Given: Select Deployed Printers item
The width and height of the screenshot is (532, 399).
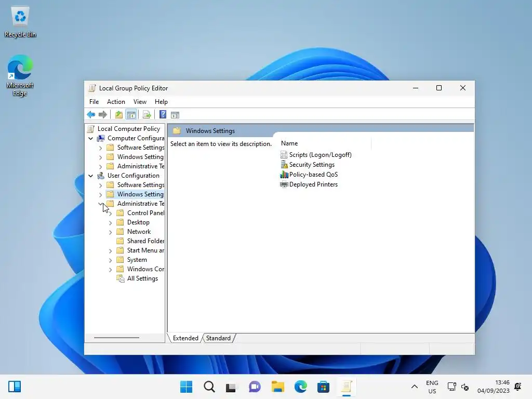Looking at the screenshot, I should pyautogui.click(x=309, y=184).
